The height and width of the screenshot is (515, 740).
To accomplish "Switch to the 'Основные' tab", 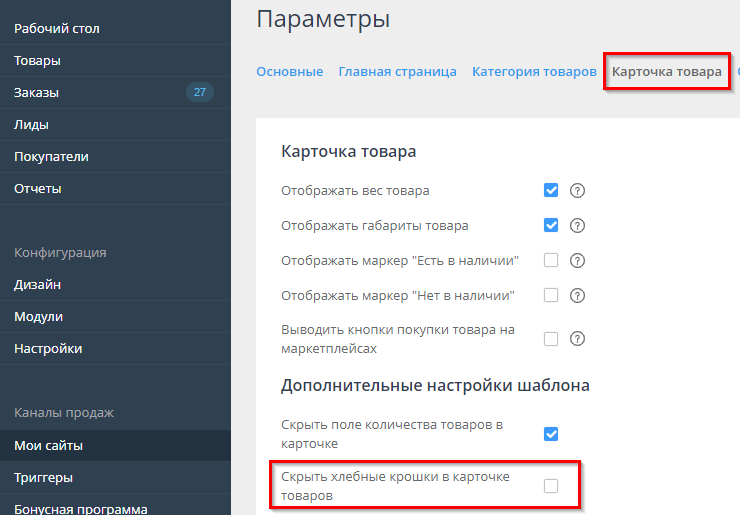I will pos(289,72).
